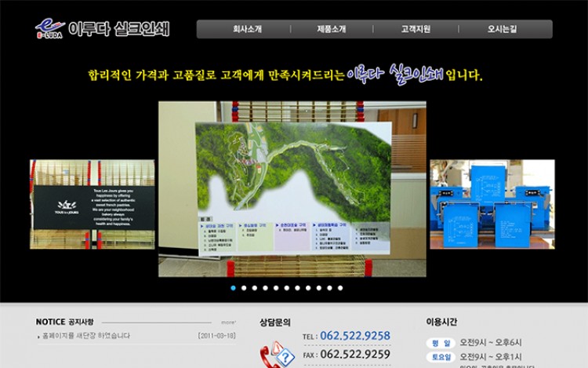Select the 고객지원 menu item
The height and width of the screenshot is (368, 588).
click(x=416, y=29)
